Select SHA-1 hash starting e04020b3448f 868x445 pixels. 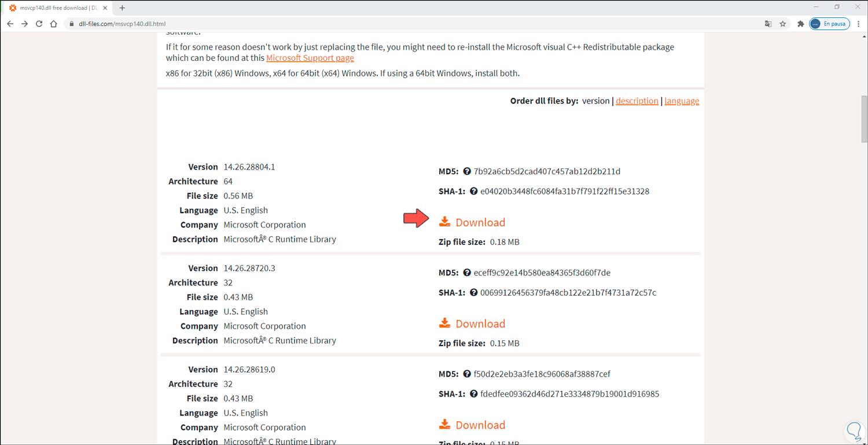tap(565, 191)
